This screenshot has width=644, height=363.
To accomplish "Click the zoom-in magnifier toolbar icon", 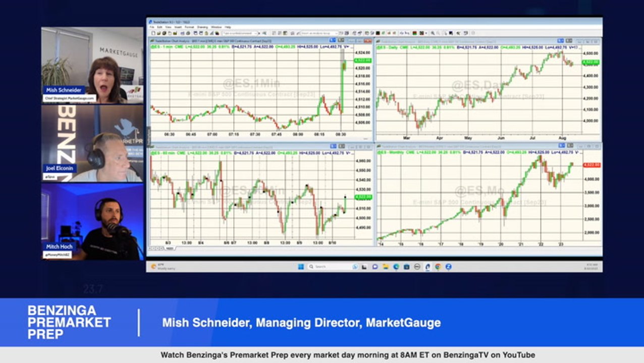I will click(433, 33).
